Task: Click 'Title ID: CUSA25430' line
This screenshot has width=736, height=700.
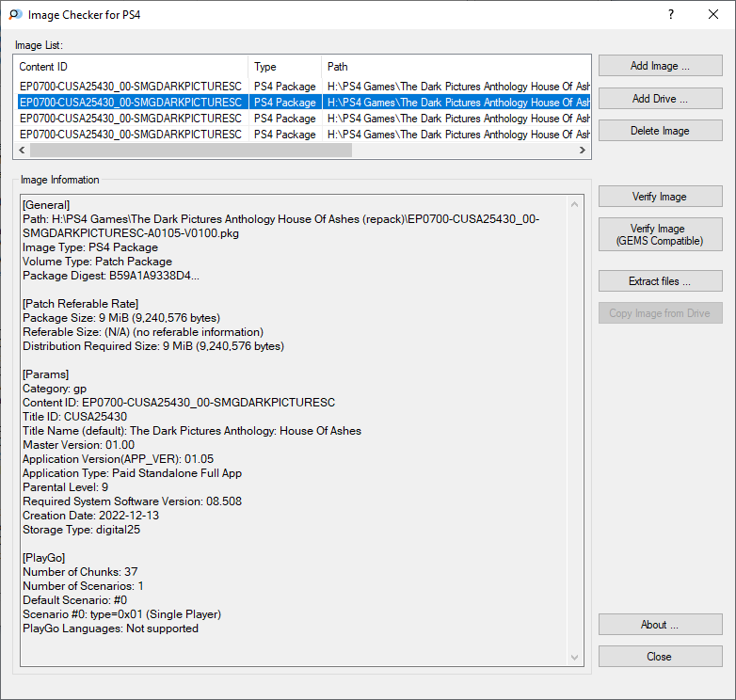Action: [x=74, y=417]
